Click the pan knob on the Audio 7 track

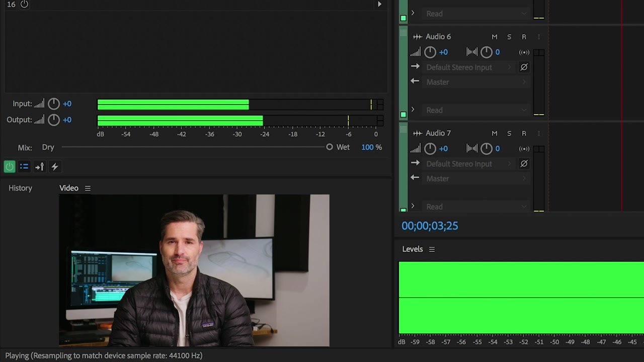[487, 148]
